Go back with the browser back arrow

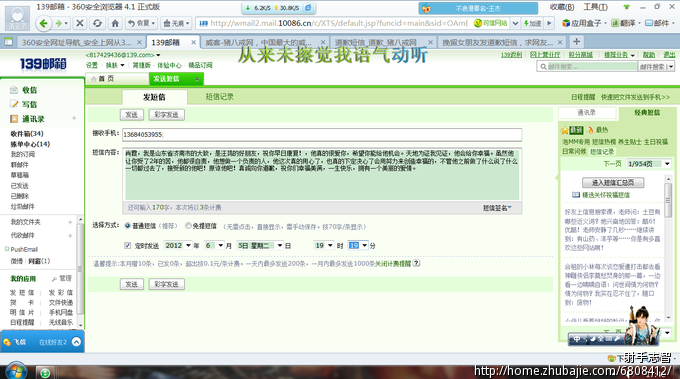(43, 23)
